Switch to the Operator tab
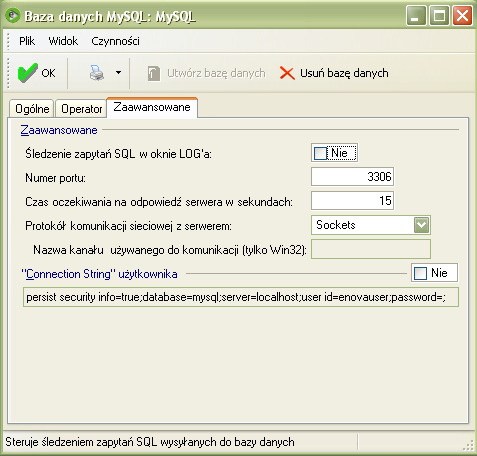The width and height of the screenshot is (477, 456). tap(81, 109)
